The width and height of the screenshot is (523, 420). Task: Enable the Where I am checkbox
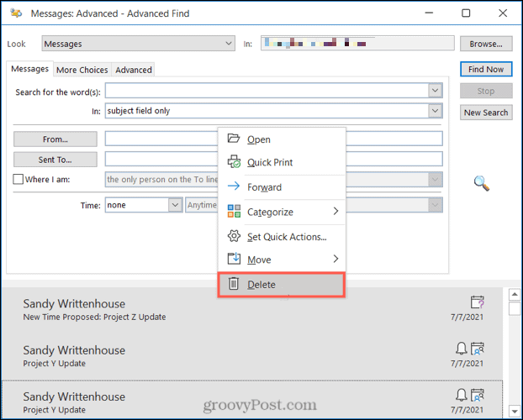[18, 179]
